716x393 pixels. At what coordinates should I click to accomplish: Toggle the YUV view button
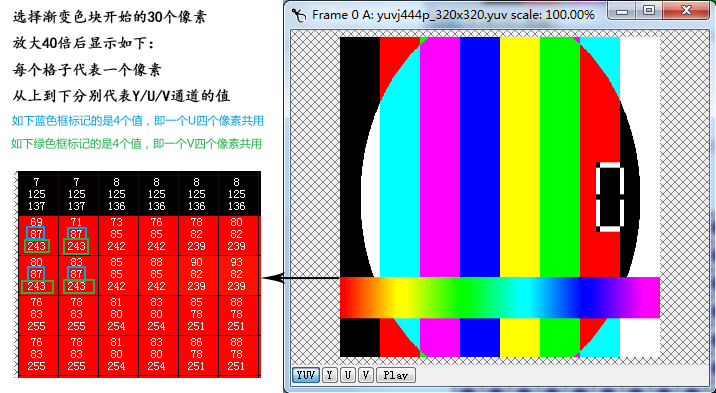(306, 375)
